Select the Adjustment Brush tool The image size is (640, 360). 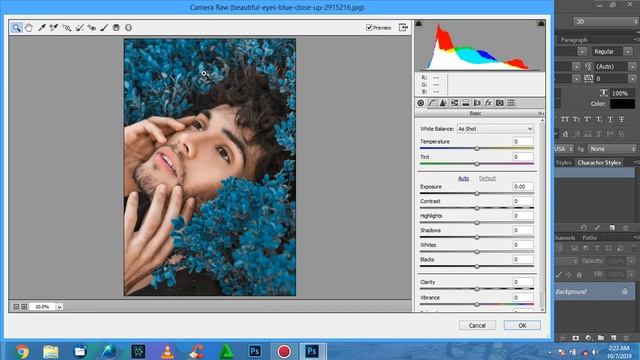click(104, 28)
